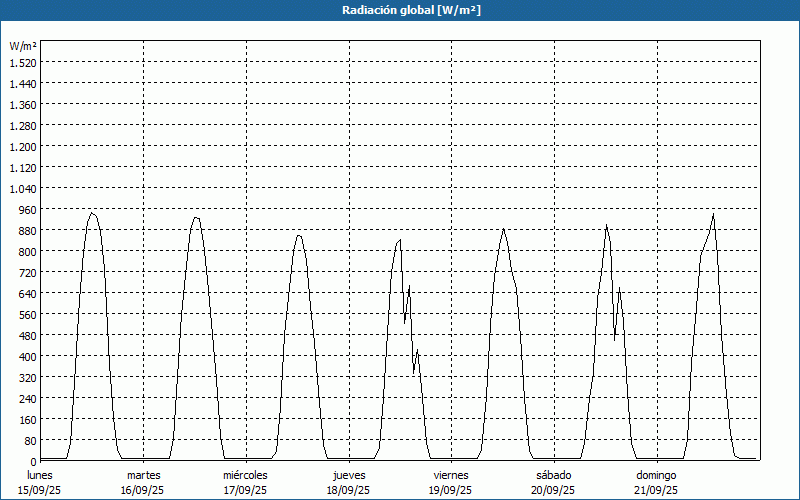Select the 1.520 y-axis value
The height and width of the screenshot is (500, 800).
(x=23, y=63)
